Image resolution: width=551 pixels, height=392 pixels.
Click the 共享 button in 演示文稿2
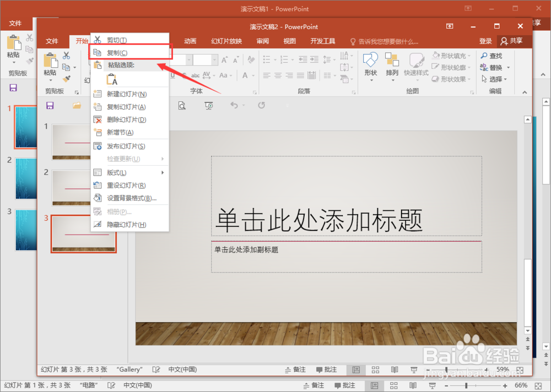coord(512,41)
